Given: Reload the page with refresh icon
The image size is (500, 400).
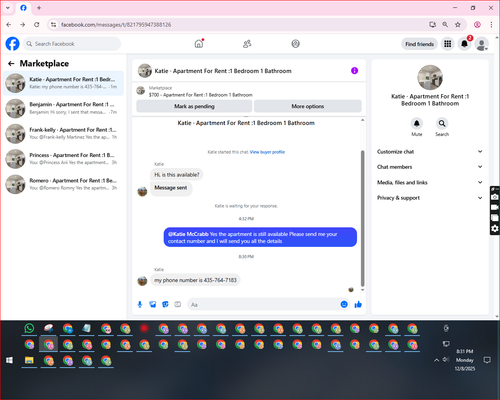Looking at the screenshot, I should (37, 25).
